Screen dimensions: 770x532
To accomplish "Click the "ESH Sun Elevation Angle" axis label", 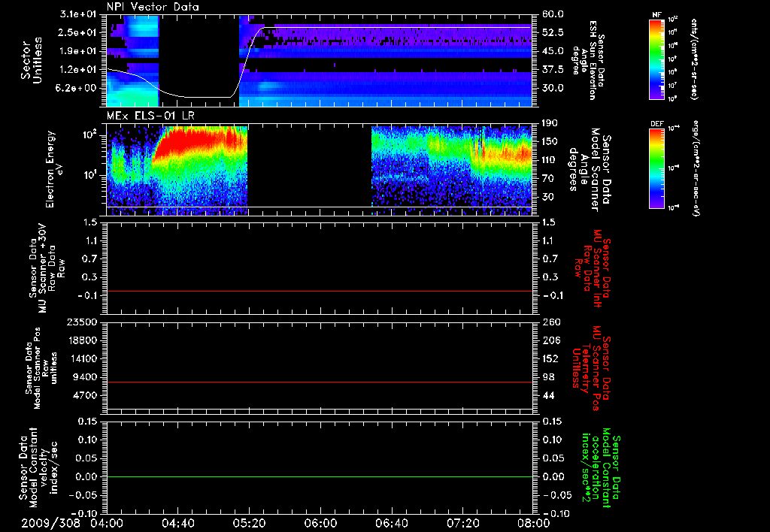I will pyautogui.click(x=585, y=60).
